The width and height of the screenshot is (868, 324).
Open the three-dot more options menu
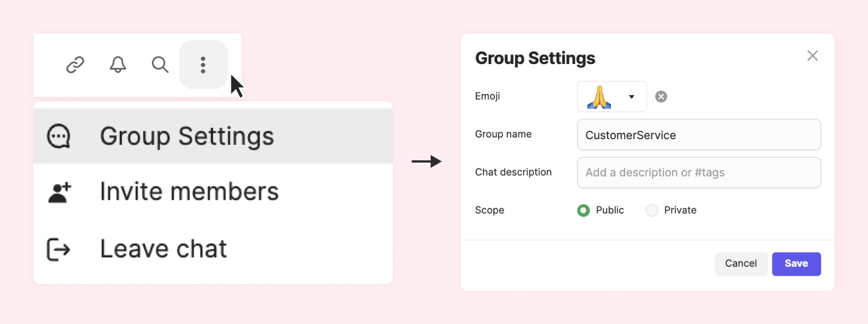tap(203, 65)
